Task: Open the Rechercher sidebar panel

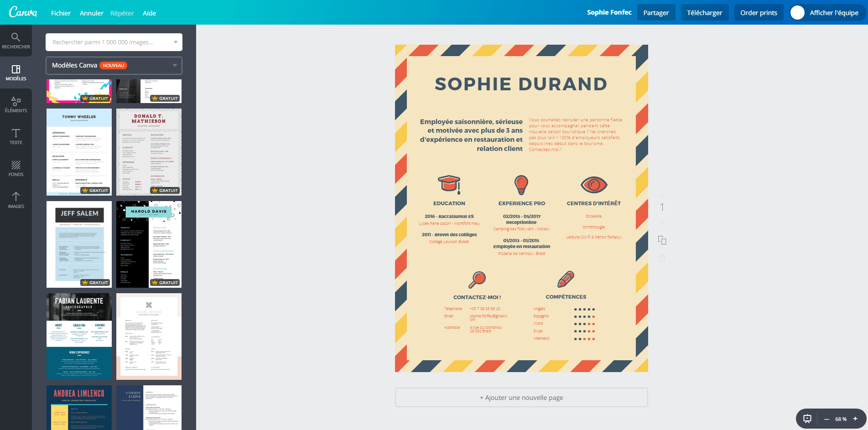Action: click(16, 41)
